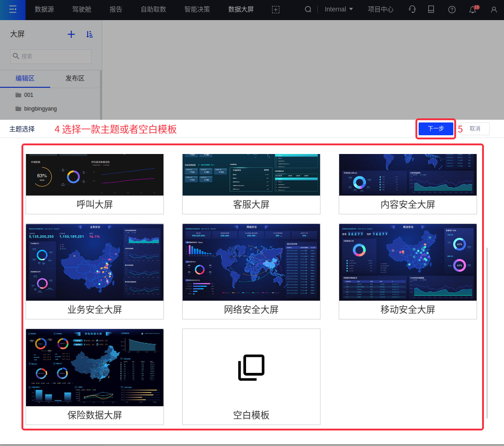The height and width of the screenshot is (446, 504).
Task: Open the search magnifier in the top bar
Action: point(308,9)
